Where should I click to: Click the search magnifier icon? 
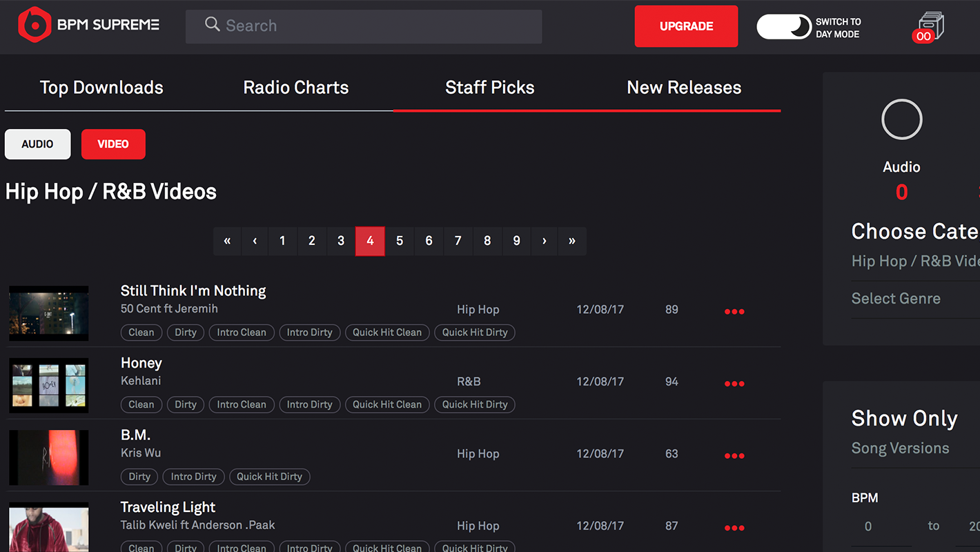(x=212, y=25)
